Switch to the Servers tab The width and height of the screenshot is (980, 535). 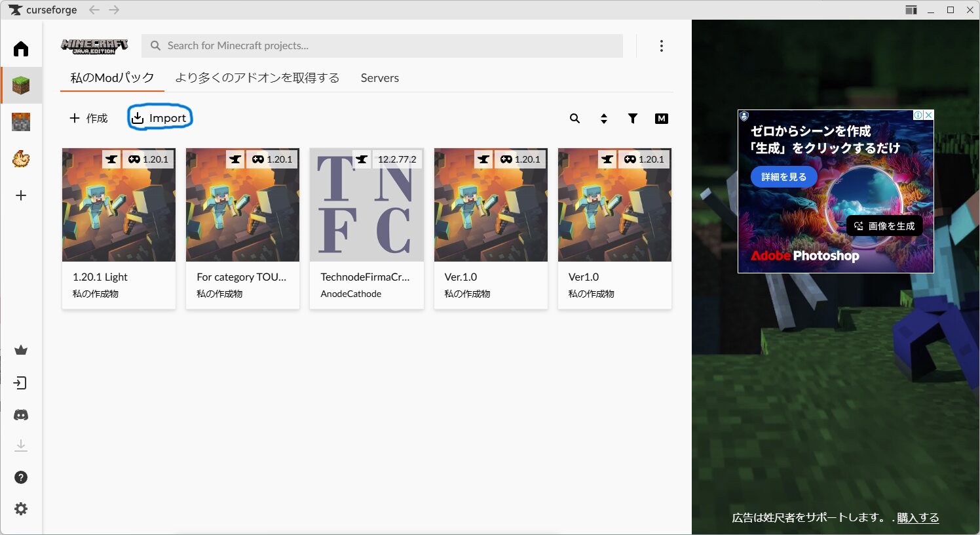[x=379, y=78]
